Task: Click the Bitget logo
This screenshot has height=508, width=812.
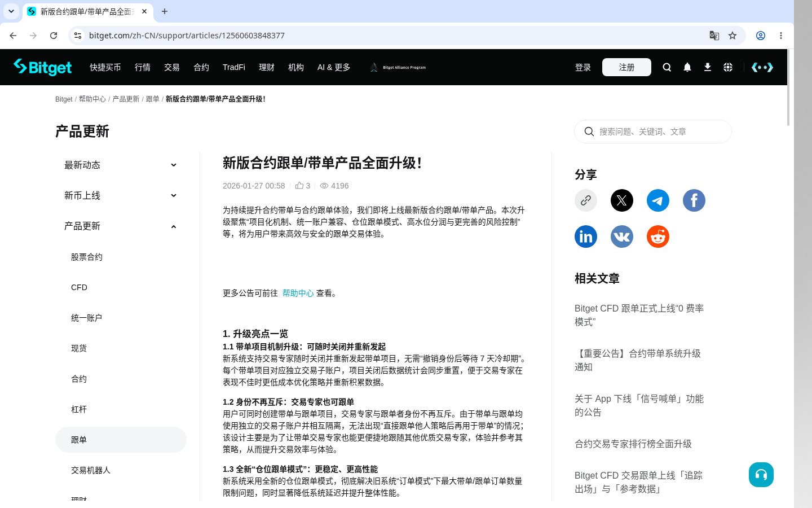Action: pos(43,67)
